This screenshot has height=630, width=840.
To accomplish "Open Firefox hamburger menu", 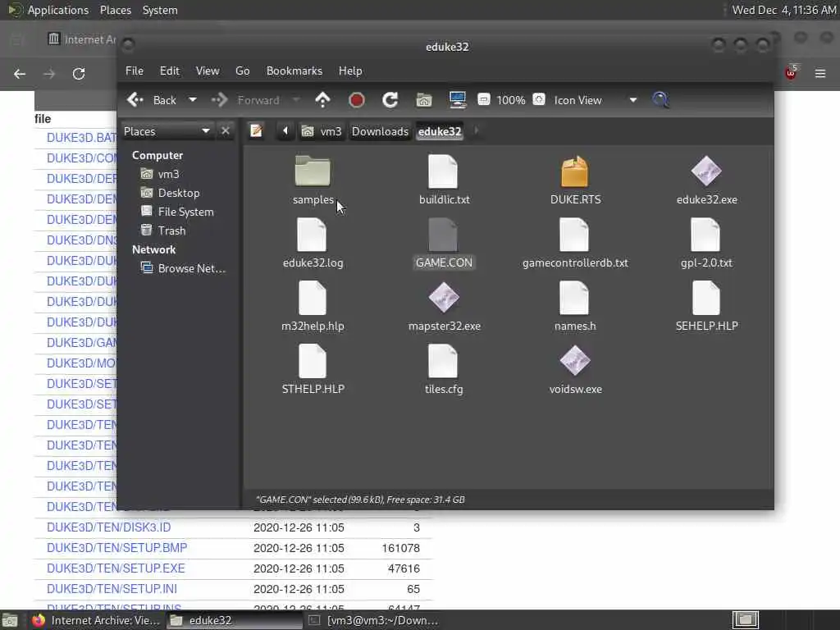I will click(820, 73).
